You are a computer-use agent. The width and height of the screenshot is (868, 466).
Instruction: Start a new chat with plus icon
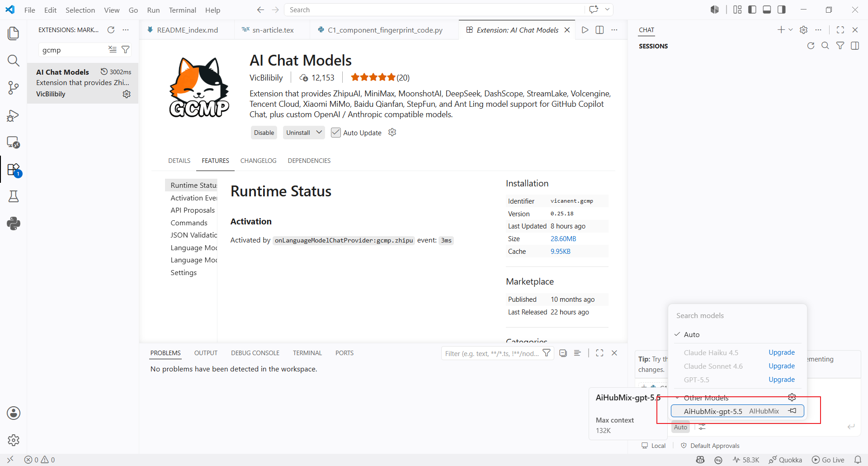coord(781,30)
